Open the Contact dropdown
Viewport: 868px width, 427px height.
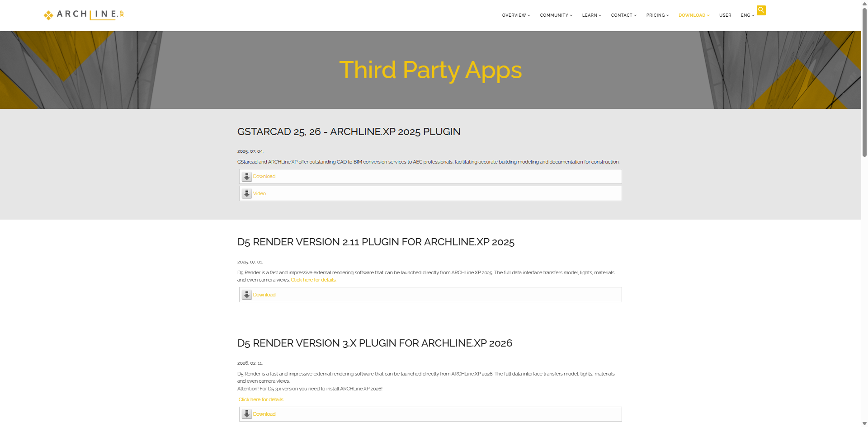tap(623, 15)
